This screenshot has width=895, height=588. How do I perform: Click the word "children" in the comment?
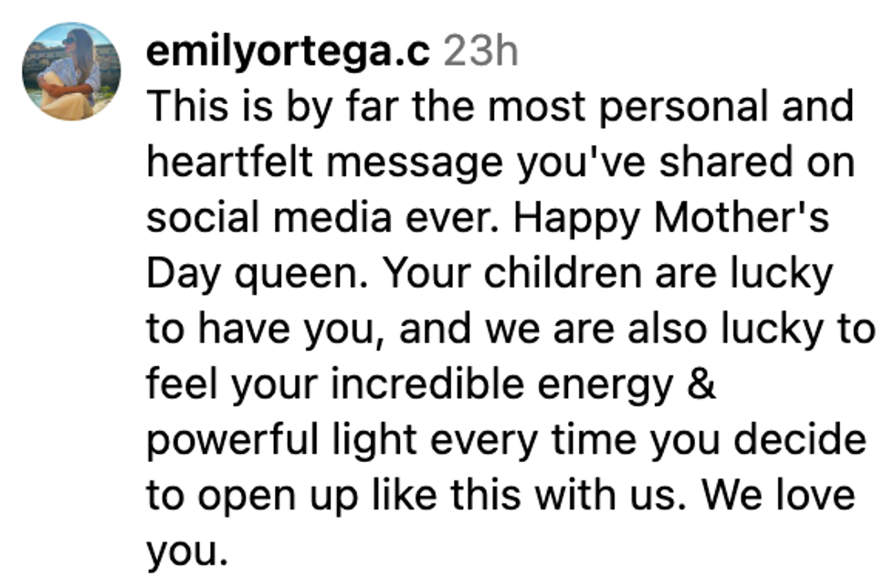(x=561, y=275)
